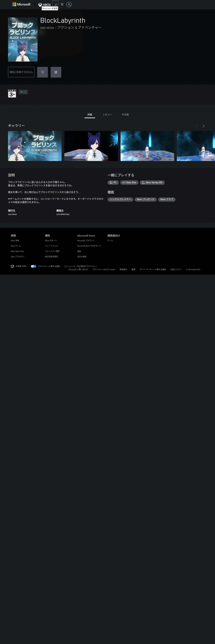Open footer link 注文の追跡

(x=82, y=256)
